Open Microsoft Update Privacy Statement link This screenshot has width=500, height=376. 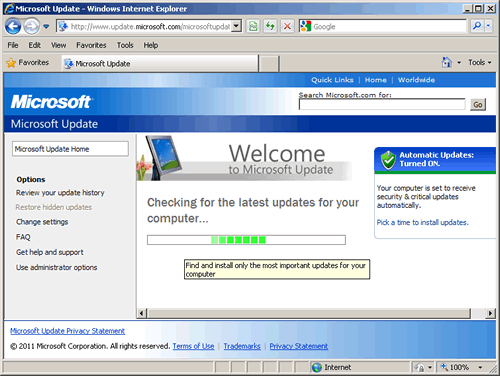(67, 331)
